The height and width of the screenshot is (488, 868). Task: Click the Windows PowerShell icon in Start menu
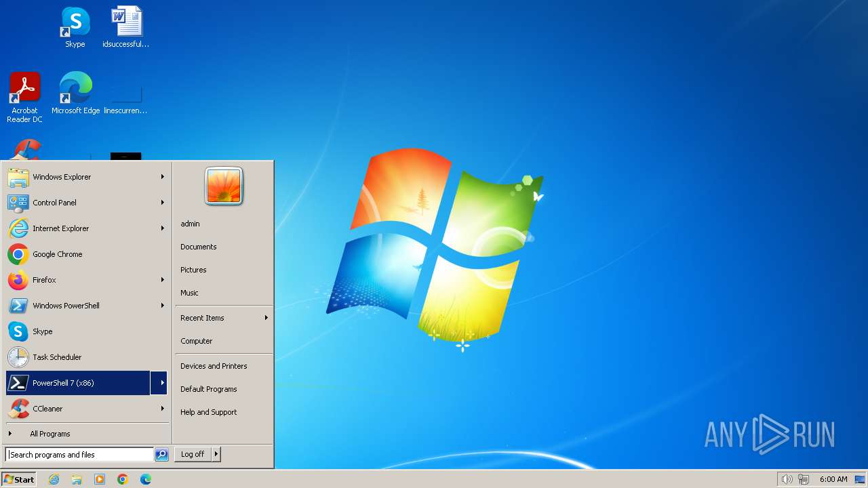18,306
